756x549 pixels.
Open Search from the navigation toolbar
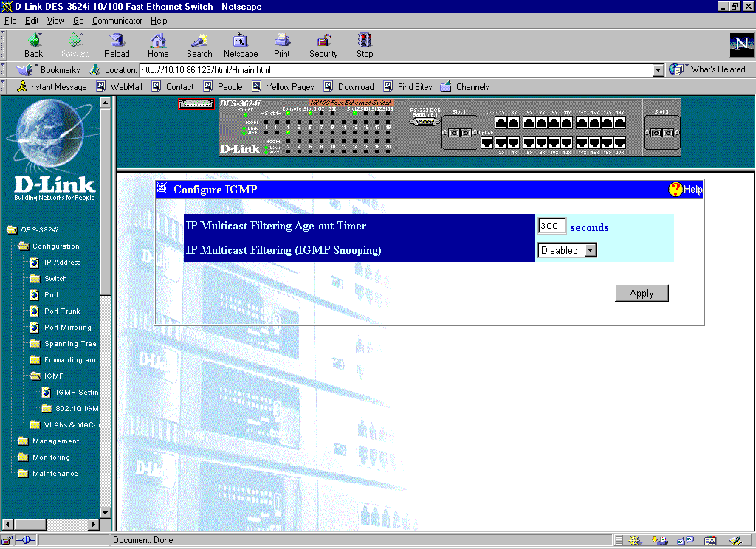(199, 41)
